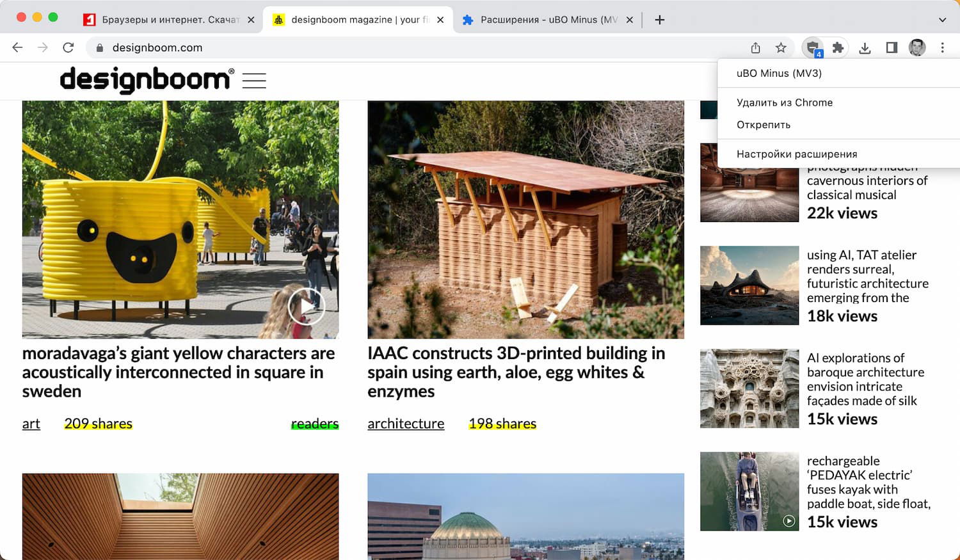Click the 209 shares link
The image size is (960, 560).
tap(99, 424)
